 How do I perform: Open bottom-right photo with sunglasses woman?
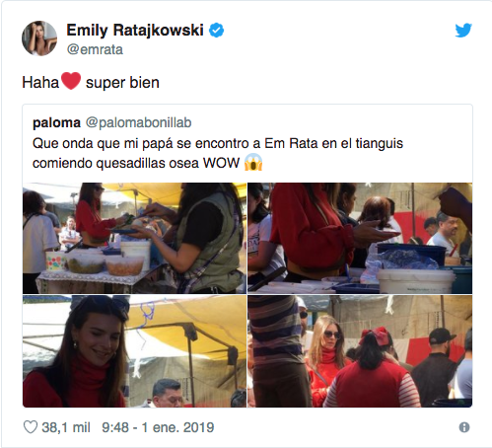[360, 351]
